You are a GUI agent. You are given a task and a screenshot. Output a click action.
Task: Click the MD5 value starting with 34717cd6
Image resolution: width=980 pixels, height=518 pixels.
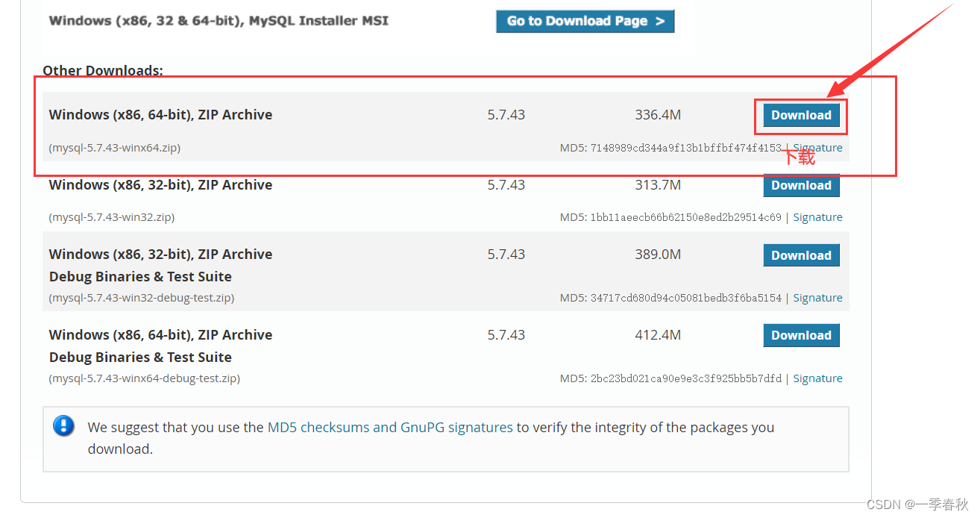(x=686, y=298)
